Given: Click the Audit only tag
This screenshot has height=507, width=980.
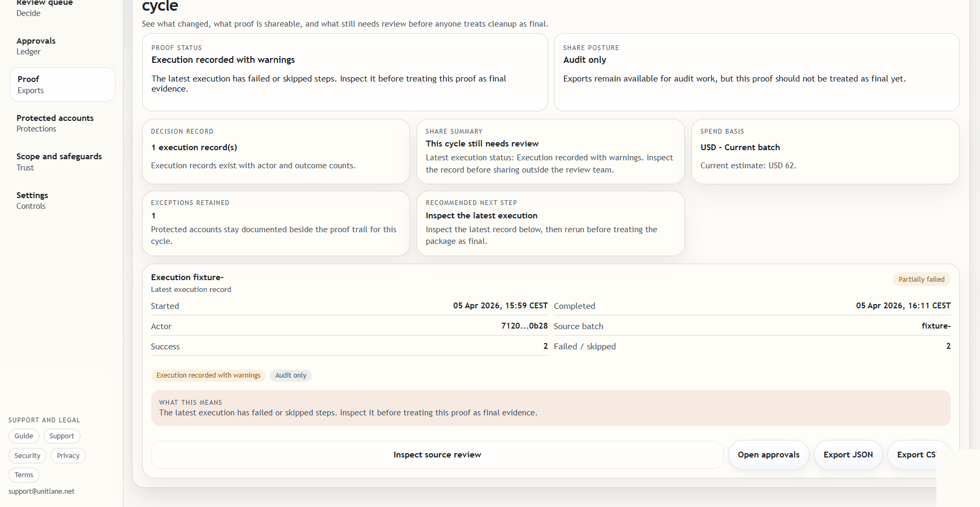Looking at the screenshot, I should point(290,375).
